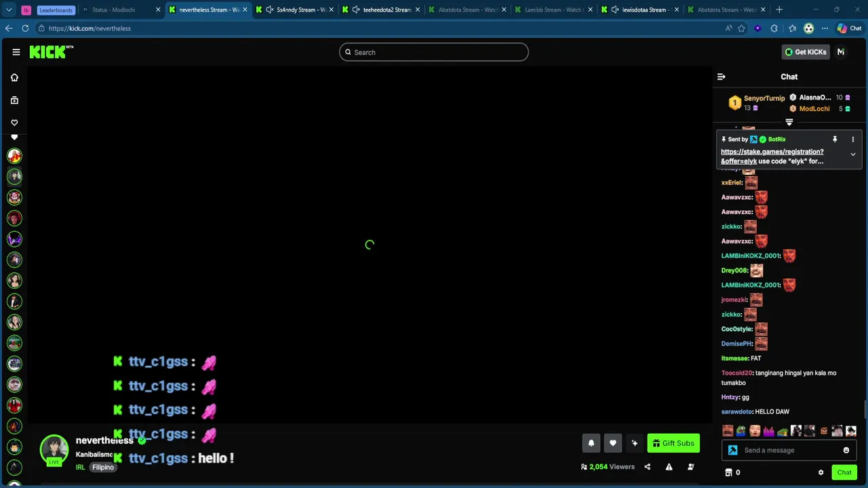Click the sparkle subscribe button
The width and height of the screenshot is (868, 488).
pos(634,443)
